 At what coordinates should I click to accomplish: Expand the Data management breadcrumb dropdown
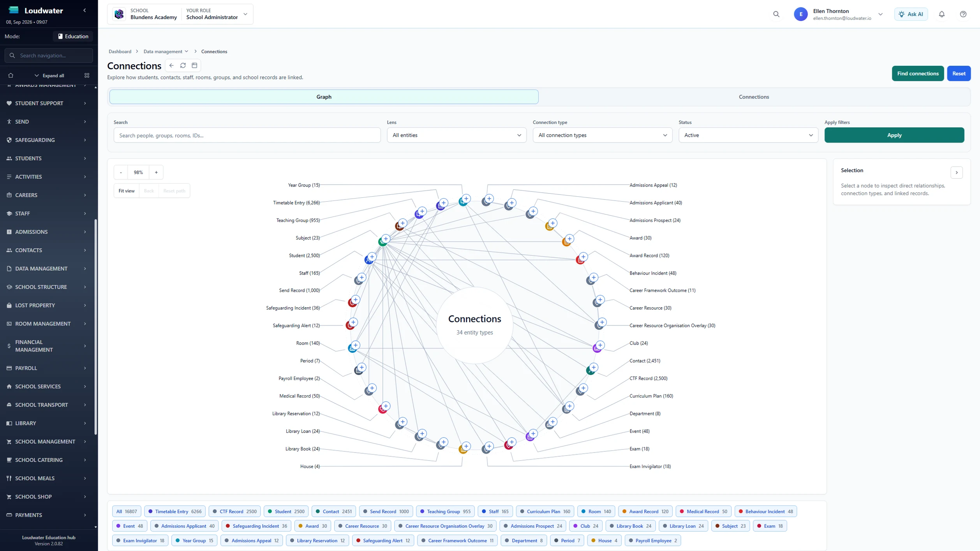tap(166, 51)
